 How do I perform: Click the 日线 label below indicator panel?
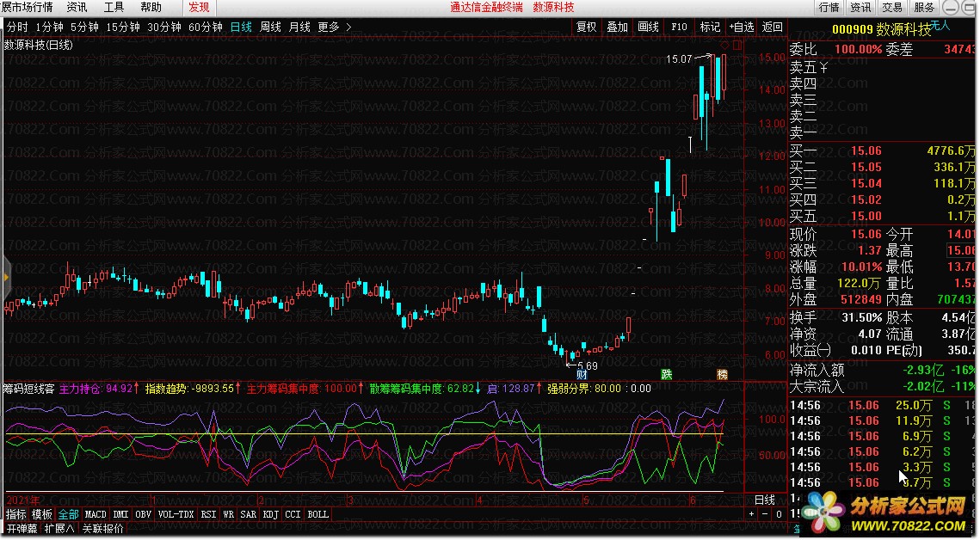pos(764,500)
